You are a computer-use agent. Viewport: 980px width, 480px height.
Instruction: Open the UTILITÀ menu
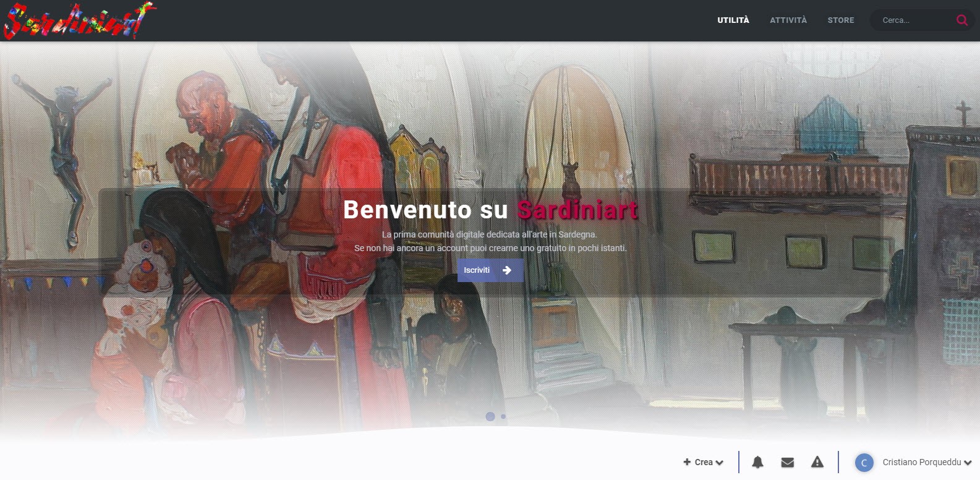pyautogui.click(x=733, y=20)
